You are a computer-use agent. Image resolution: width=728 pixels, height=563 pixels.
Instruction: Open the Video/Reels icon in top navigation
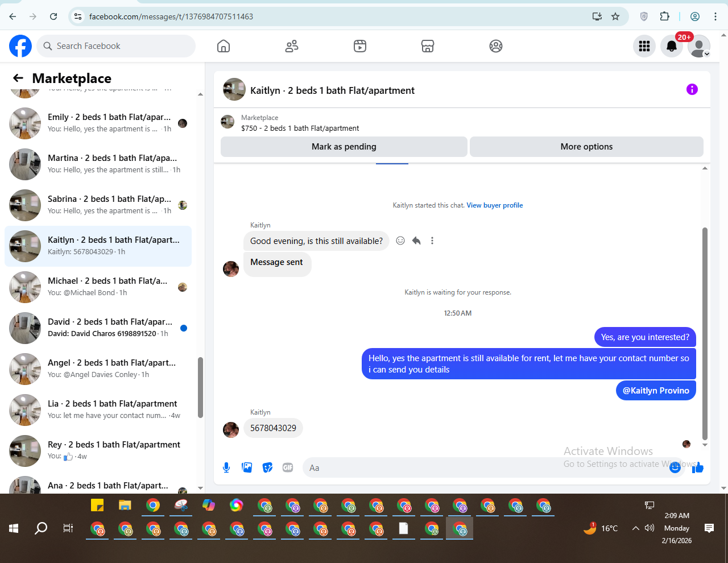(360, 46)
